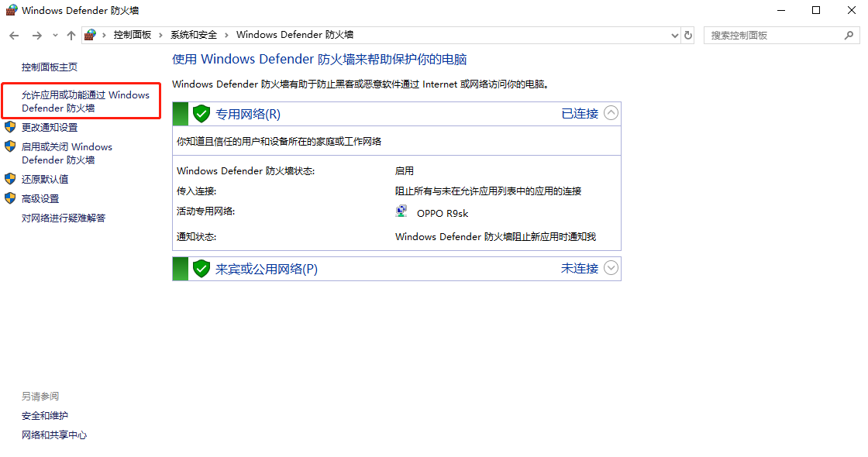Click the 来宾或公用网络(P) heading
Viewport: 868px width, 457px height.
point(267,269)
